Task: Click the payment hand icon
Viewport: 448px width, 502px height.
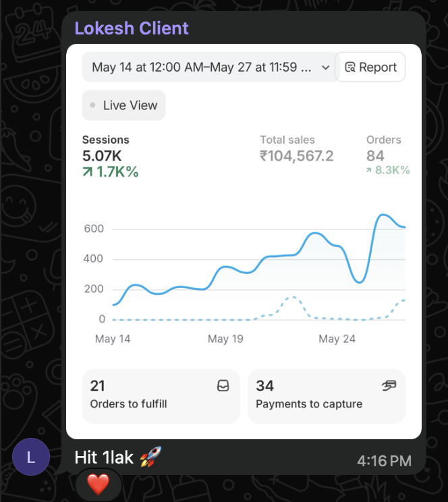Action: 389,385
